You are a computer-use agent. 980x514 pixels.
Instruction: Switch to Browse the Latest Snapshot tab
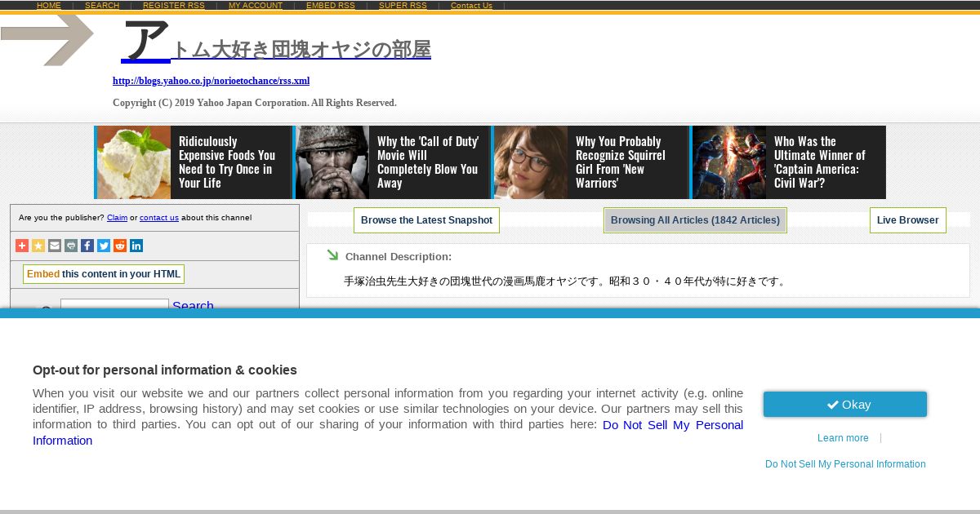(x=426, y=220)
